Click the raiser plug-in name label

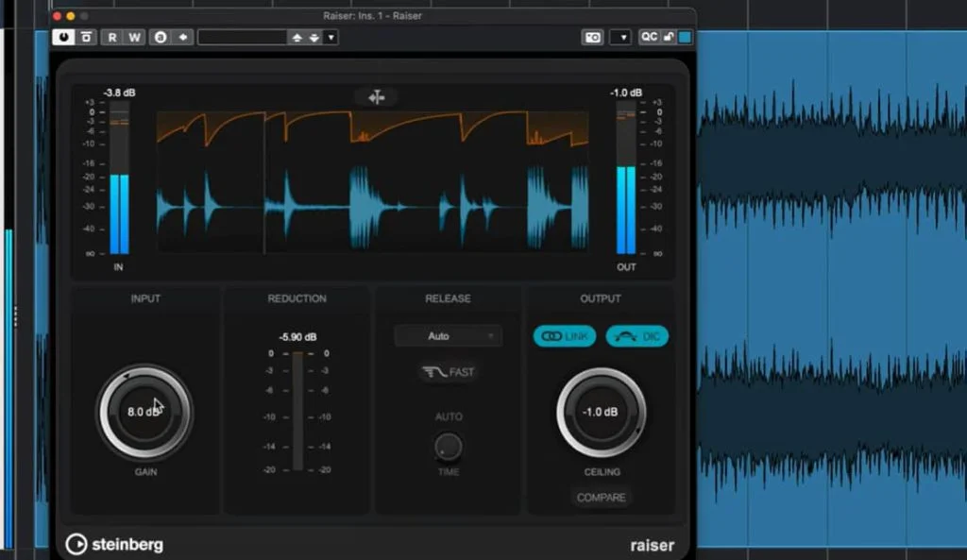652,545
